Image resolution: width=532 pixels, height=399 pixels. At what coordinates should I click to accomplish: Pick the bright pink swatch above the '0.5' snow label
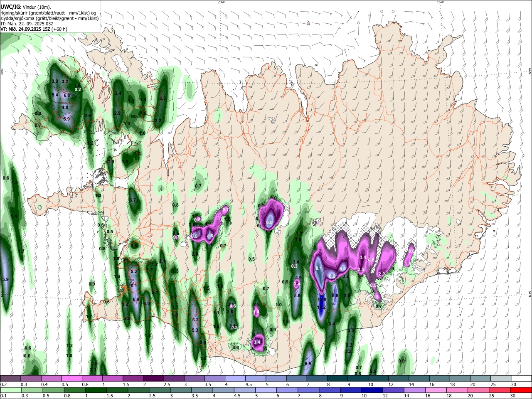[x=71, y=379]
